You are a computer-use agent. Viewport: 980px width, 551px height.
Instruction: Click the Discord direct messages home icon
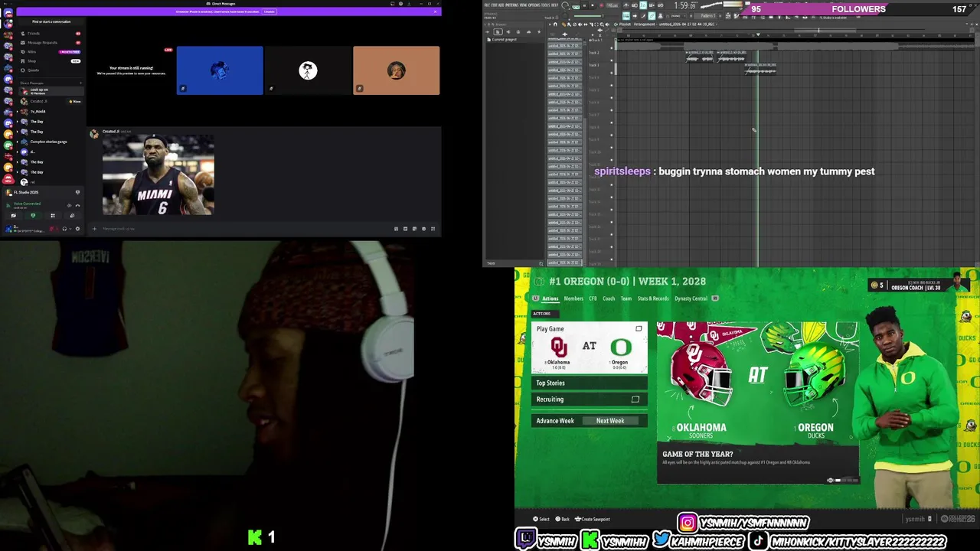click(x=8, y=13)
